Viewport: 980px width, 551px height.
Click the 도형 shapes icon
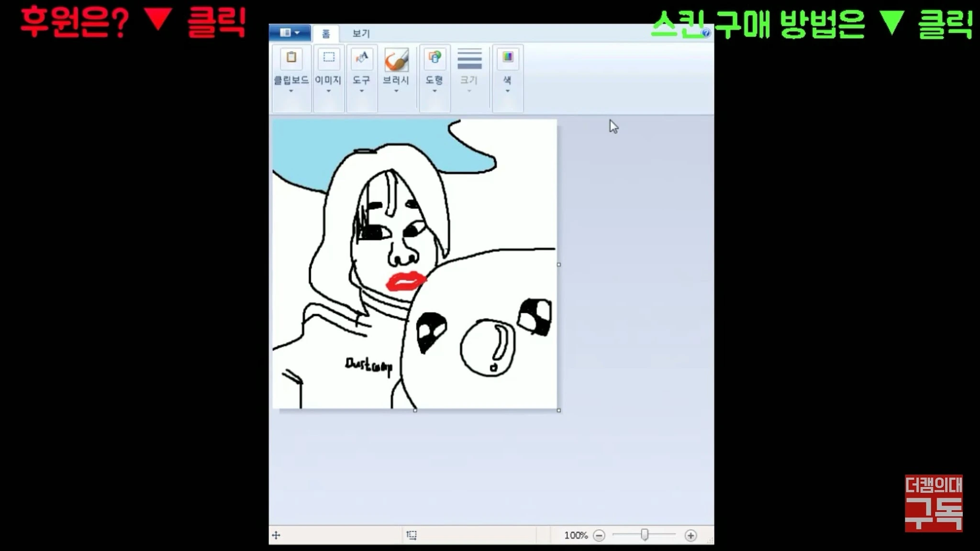[434, 58]
